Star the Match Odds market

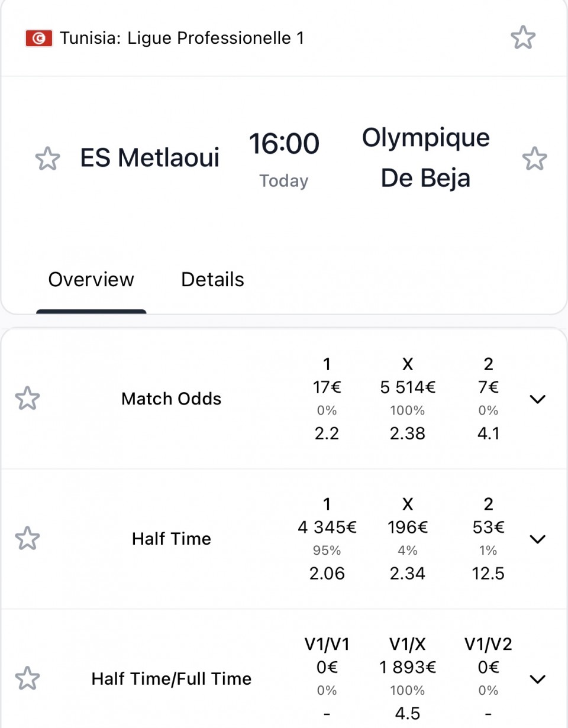[x=27, y=399]
